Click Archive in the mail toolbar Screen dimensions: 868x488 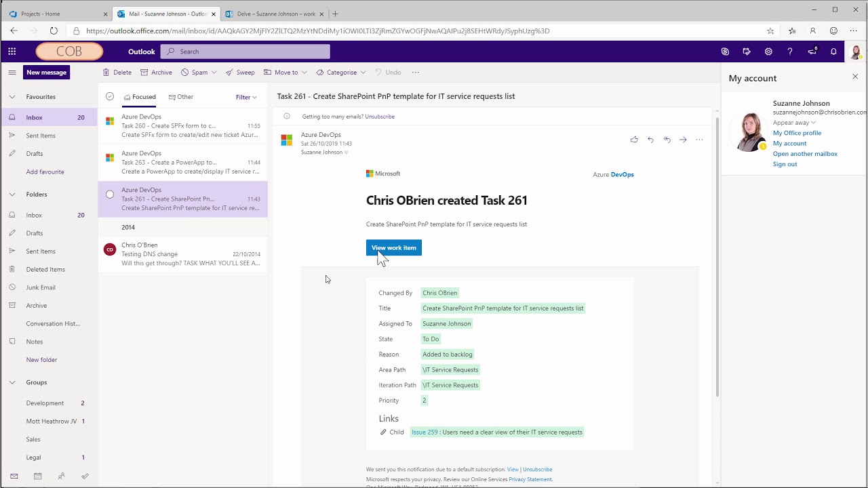click(x=156, y=73)
